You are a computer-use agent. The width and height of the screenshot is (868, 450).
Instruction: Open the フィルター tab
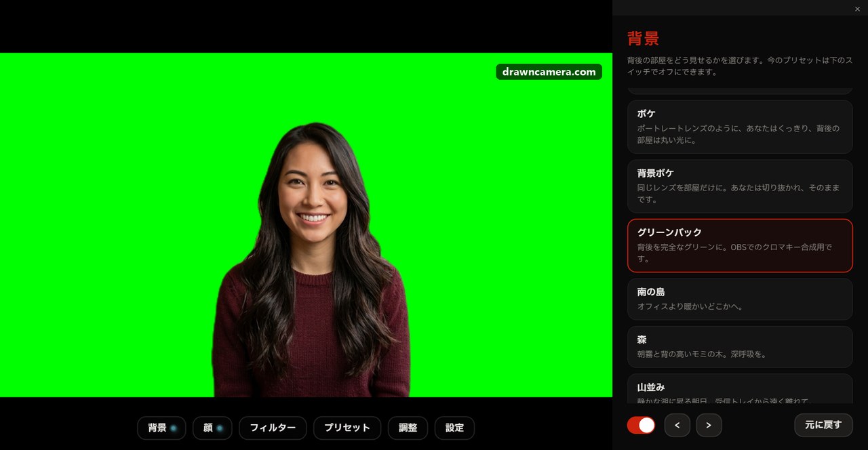273,428
